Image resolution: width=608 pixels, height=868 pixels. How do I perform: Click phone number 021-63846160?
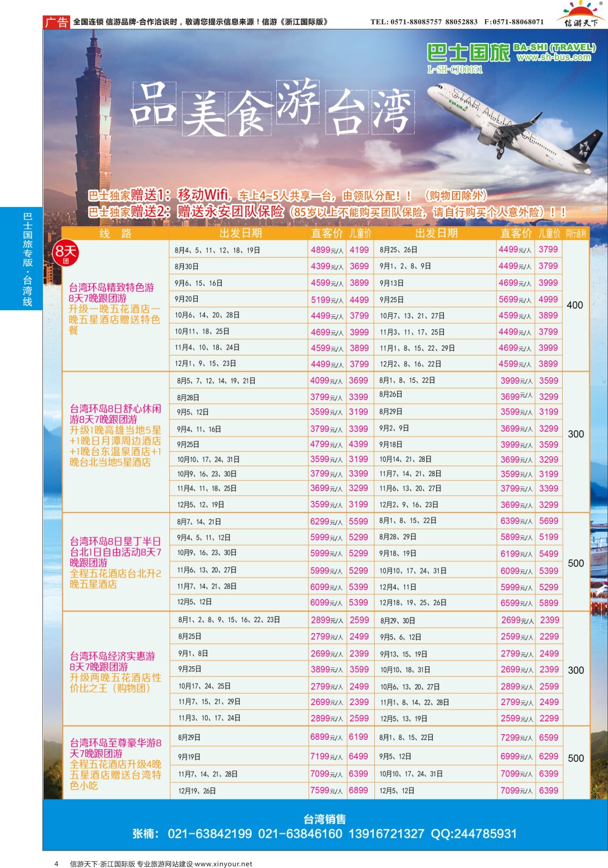[x=301, y=834]
